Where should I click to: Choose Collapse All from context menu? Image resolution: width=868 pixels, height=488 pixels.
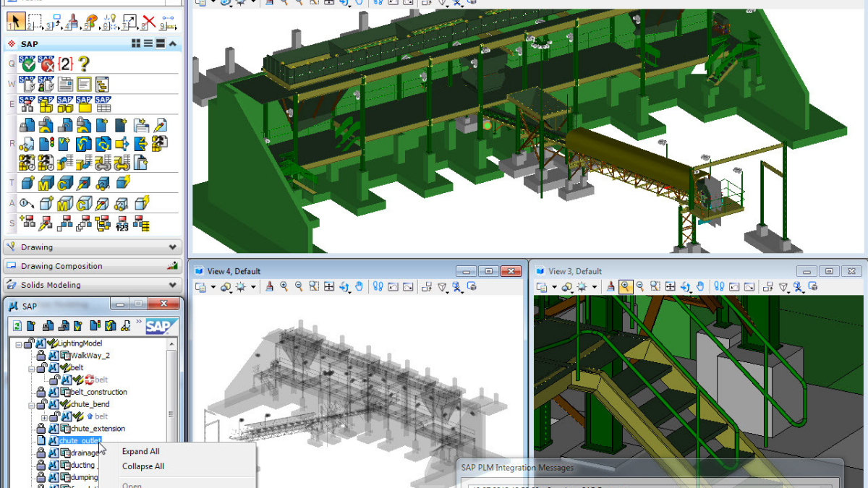tap(142, 466)
